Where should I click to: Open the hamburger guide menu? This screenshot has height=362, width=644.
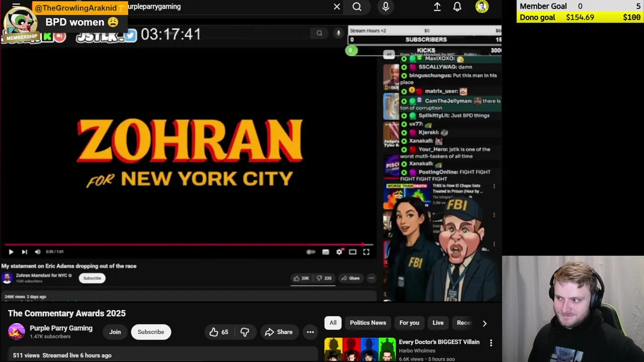point(16,5)
